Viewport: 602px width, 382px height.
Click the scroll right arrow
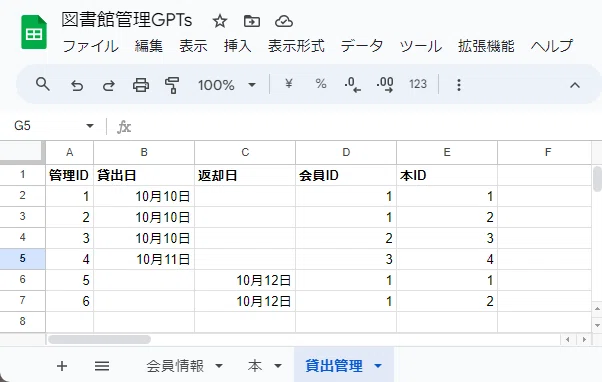584,339
